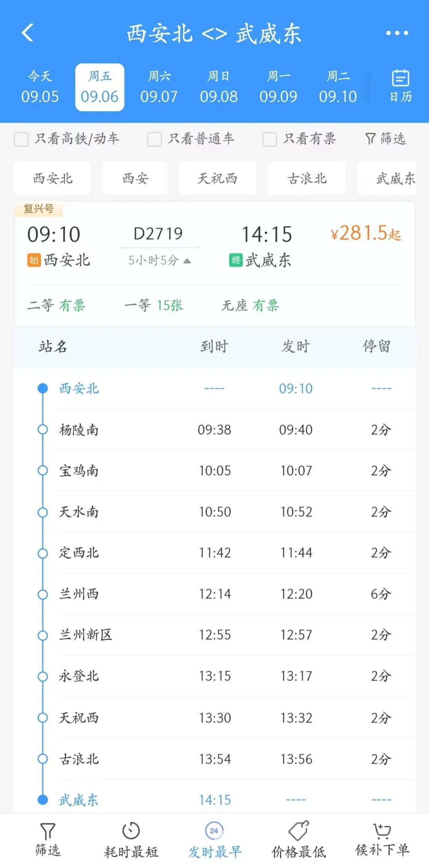Tap the back arrow icon
Viewport: 429px width, 868px height.
(27, 33)
